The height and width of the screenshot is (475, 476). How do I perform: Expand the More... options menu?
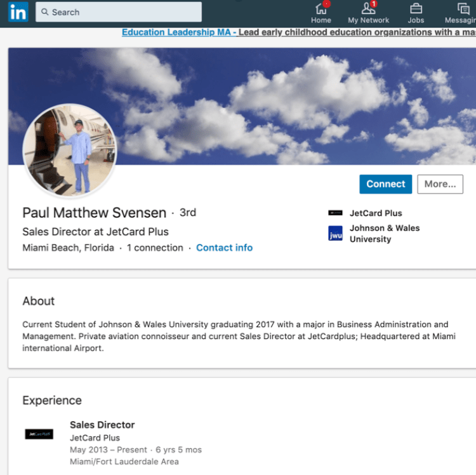point(440,184)
